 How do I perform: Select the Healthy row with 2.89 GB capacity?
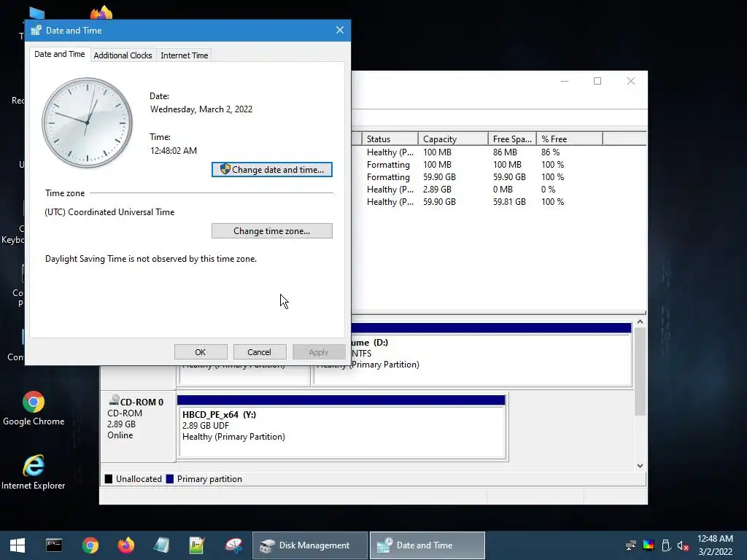click(499, 190)
